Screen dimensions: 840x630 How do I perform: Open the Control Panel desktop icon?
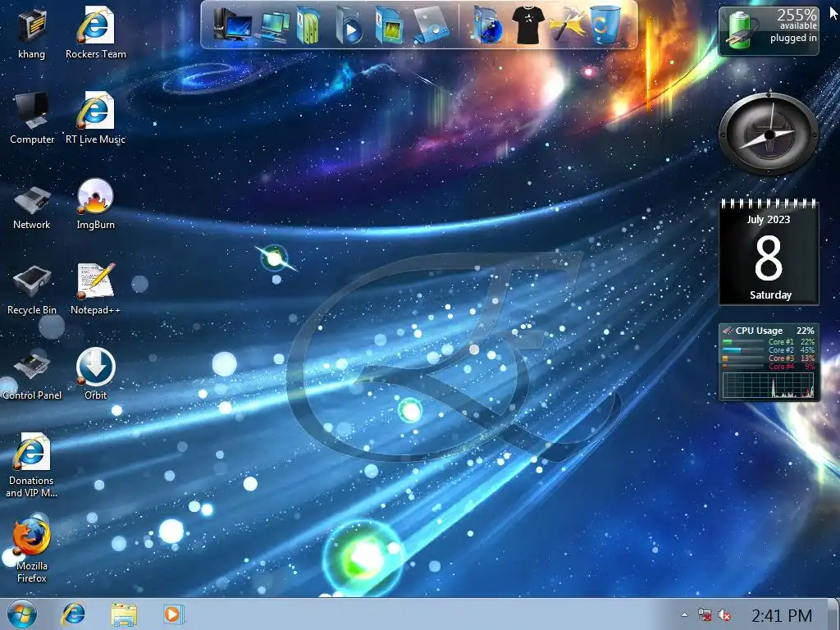(x=32, y=375)
